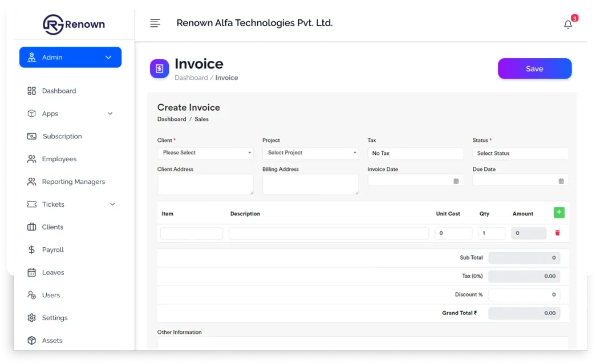
Task: Click the Renown logo
Action: tap(74, 24)
